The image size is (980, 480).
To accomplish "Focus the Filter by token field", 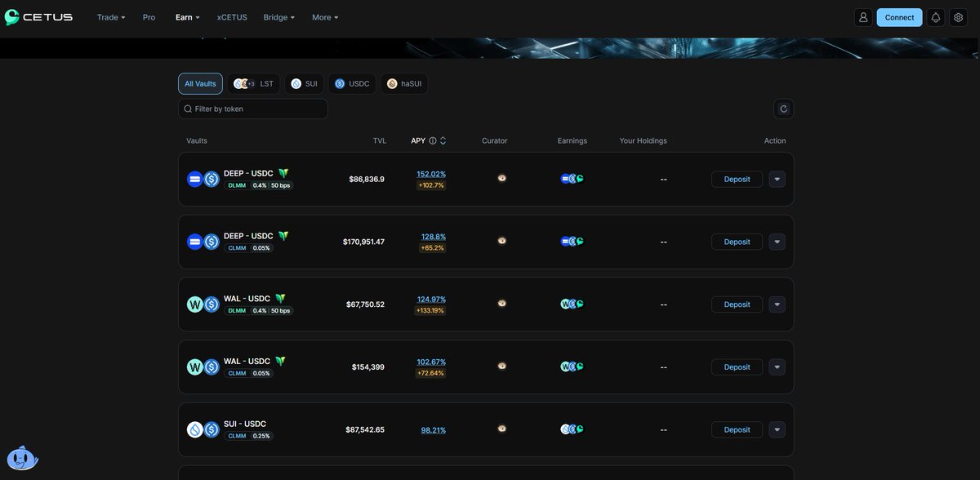I will click(253, 109).
